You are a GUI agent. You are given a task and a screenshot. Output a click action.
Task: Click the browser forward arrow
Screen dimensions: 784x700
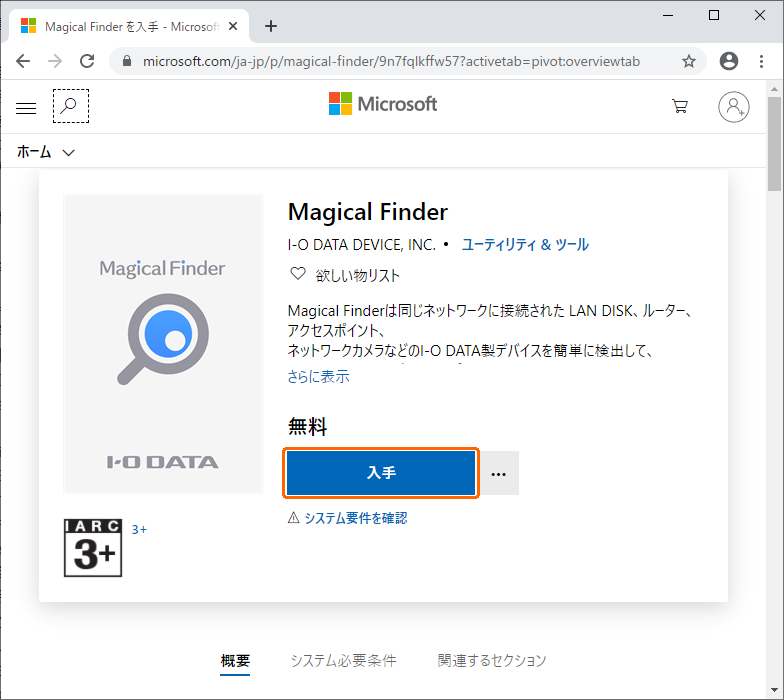click(55, 61)
